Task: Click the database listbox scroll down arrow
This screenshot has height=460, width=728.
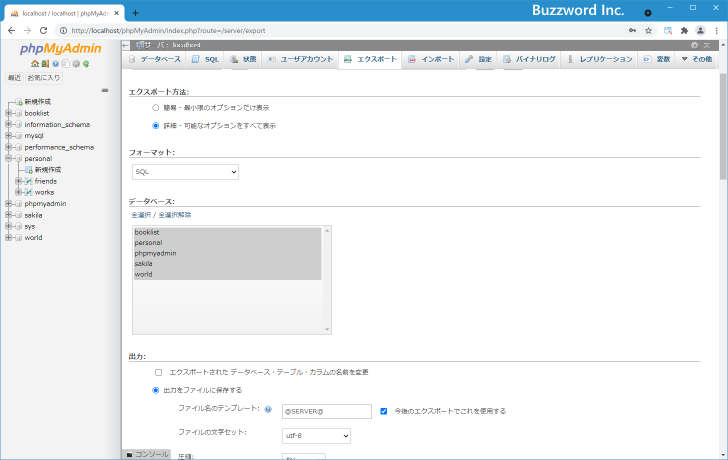Action: click(x=327, y=329)
